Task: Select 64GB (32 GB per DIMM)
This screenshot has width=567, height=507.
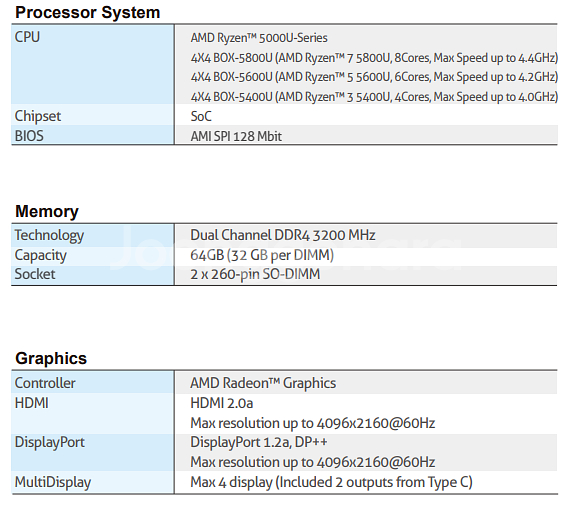Action: coord(262,255)
